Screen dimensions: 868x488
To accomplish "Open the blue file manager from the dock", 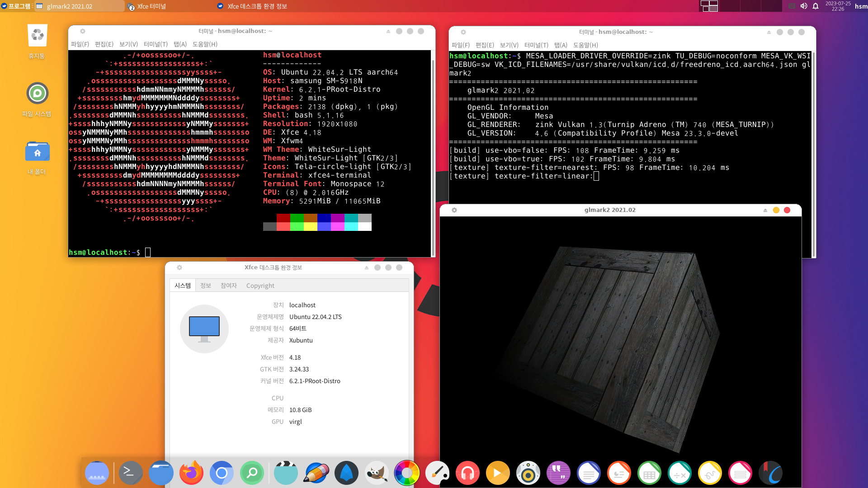I will [x=161, y=473].
